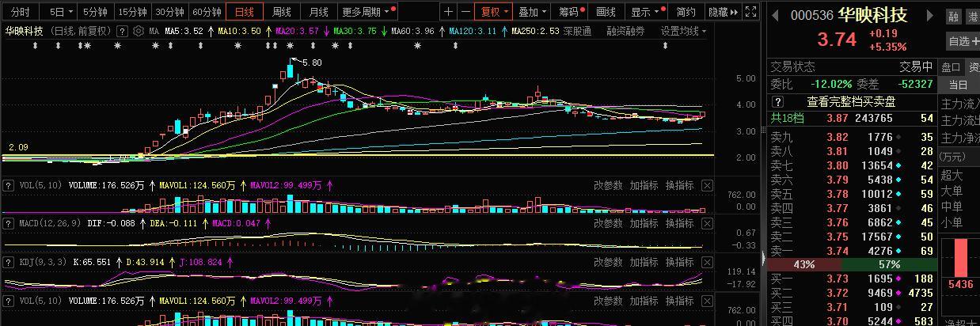Click 换指标 in bottom VOL panel

click(679, 301)
